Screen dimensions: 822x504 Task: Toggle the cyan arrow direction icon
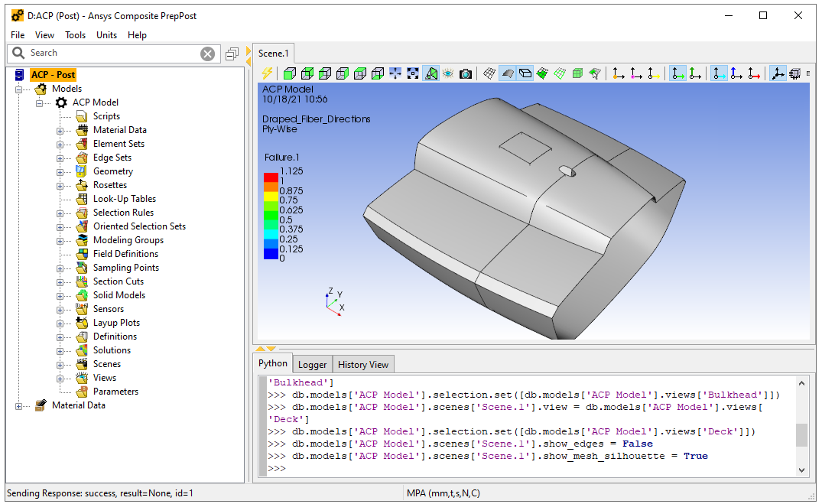(x=720, y=73)
